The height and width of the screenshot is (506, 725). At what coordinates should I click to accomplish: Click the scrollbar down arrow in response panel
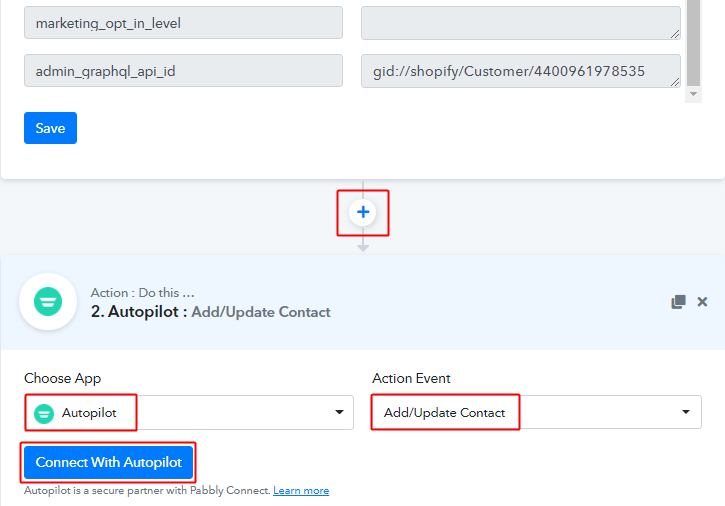point(693,94)
